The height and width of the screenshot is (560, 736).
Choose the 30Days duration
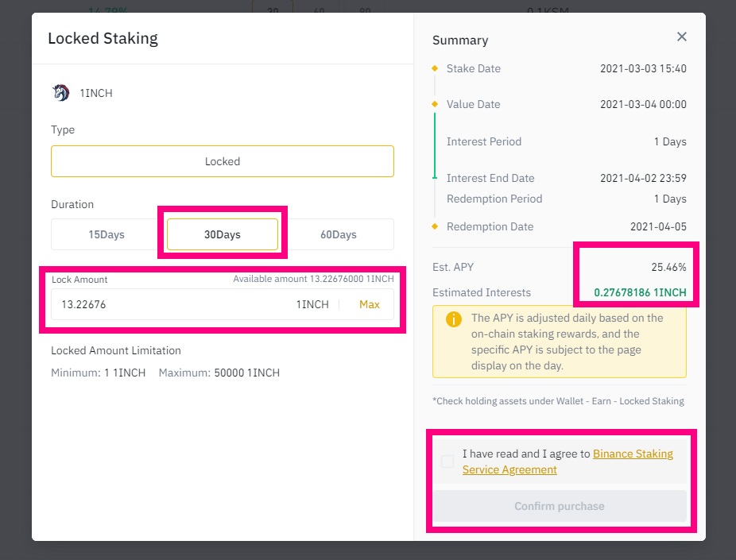pos(223,234)
